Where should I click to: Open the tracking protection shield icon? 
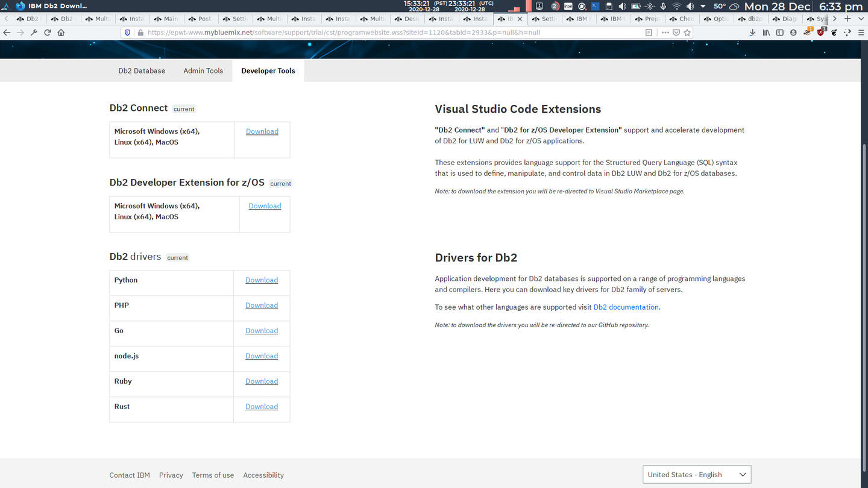coord(127,33)
